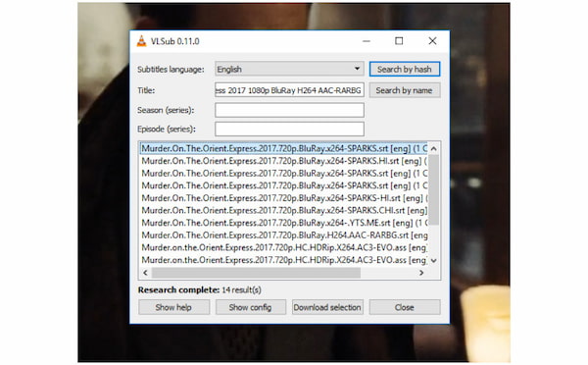Click the Show config button
This screenshot has width=588, height=365.
pyautogui.click(x=251, y=307)
